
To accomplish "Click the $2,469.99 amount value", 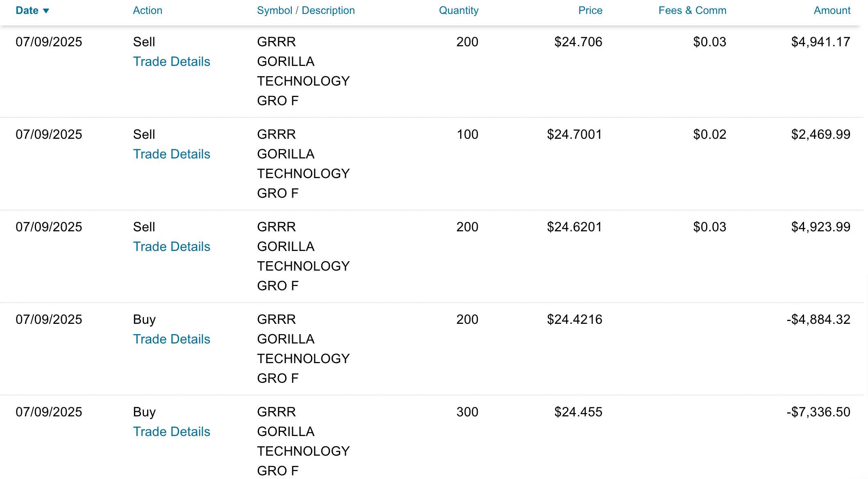I will pos(820,134).
